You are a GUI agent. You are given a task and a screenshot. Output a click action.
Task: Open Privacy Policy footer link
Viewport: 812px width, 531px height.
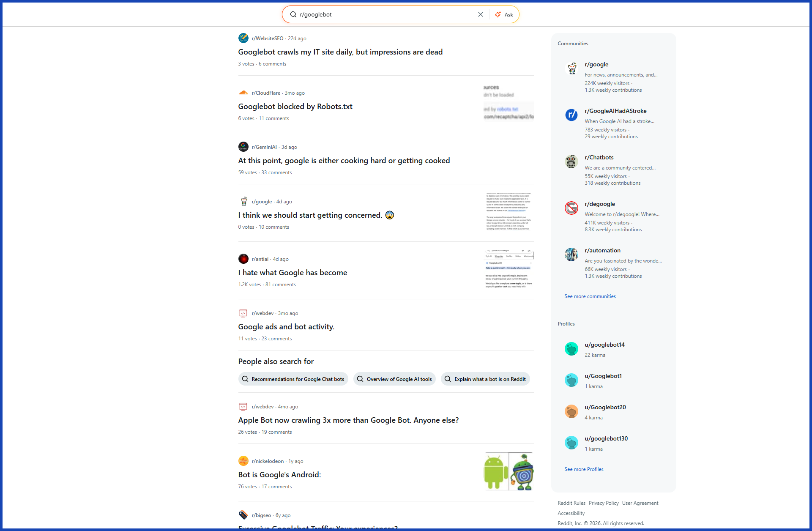(x=604, y=503)
